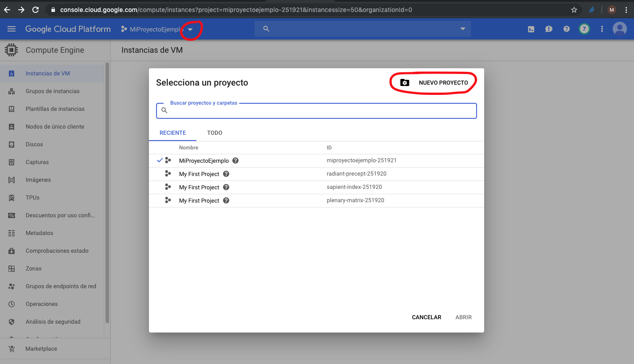Open the three-dot settings menu in header
The height and width of the screenshot is (364, 634).
point(602,29)
